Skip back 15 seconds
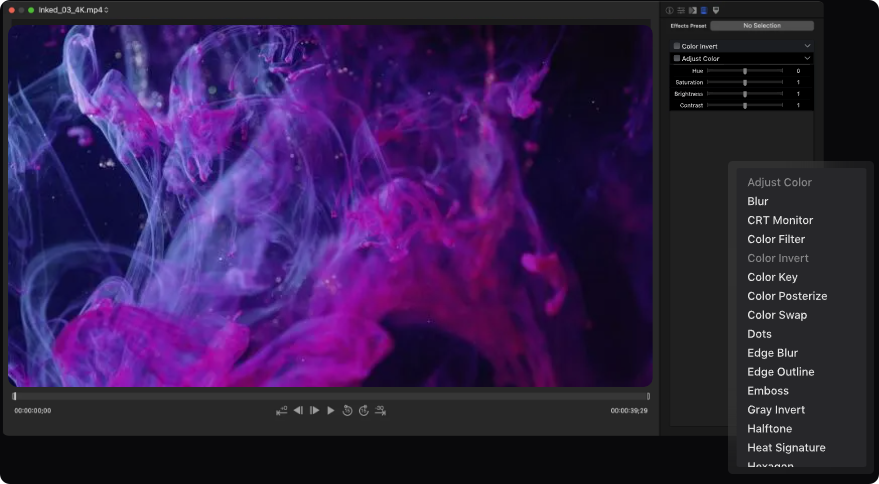This screenshot has height=484, width=879. pyautogui.click(x=347, y=410)
